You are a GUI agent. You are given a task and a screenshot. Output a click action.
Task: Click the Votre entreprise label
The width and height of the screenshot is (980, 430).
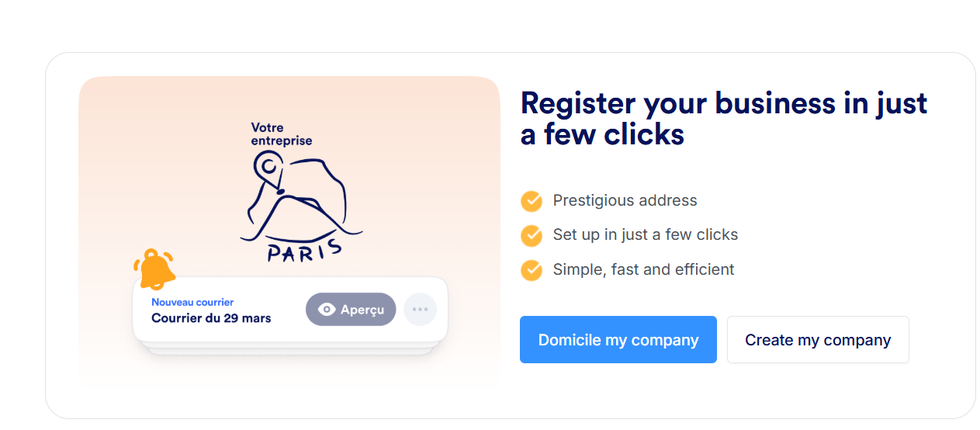[281, 134]
